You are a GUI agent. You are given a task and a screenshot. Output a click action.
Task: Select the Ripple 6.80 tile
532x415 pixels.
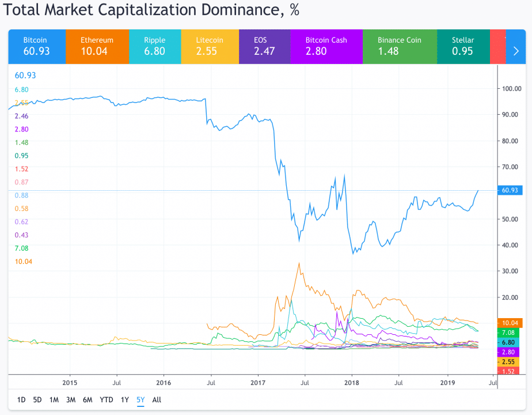[x=155, y=47]
